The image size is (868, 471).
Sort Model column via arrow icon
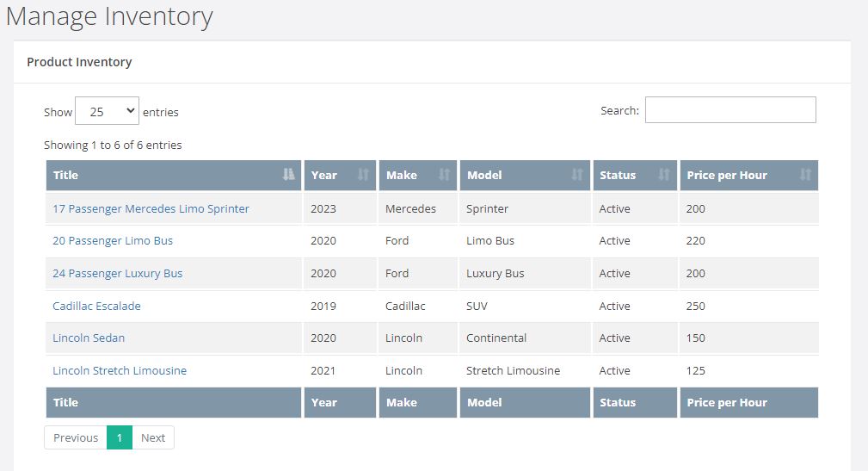tap(577, 175)
